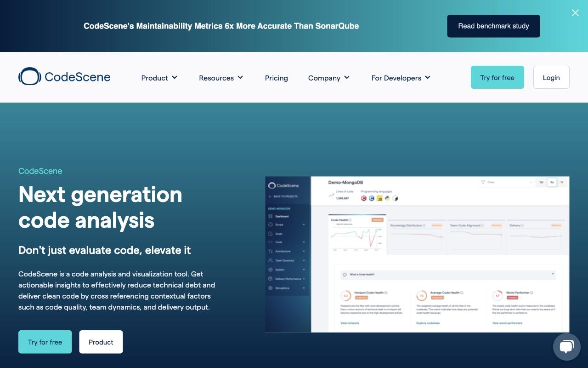Click the info icon beside Hotspot Code Health
This screenshot has height=368, width=588.
tap(386, 293)
